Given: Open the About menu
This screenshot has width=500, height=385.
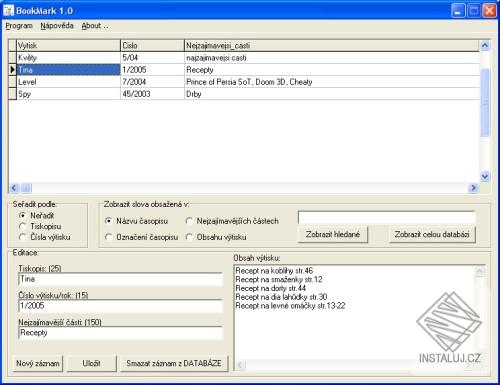Looking at the screenshot, I should click(x=95, y=26).
